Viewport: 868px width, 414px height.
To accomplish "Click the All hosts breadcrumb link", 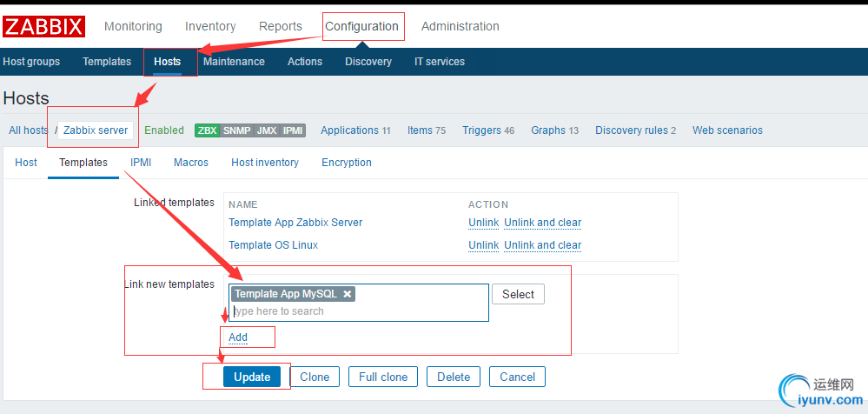I will click(x=28, y=130).
